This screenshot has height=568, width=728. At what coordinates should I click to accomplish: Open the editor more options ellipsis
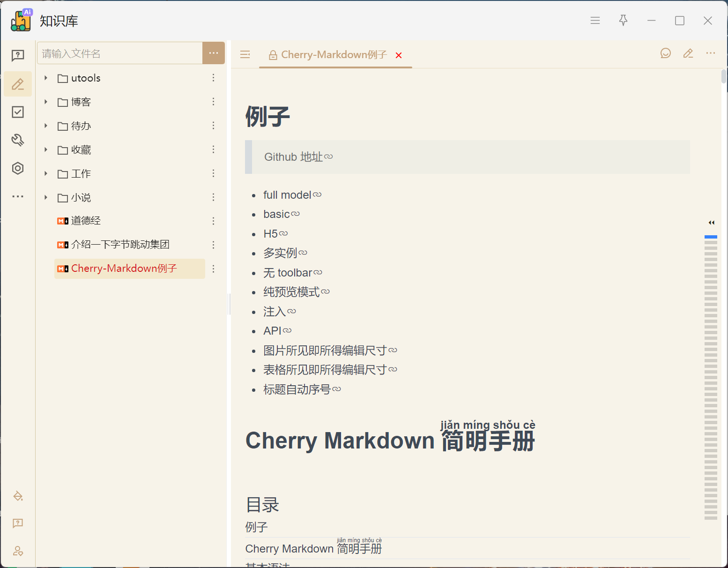pos(711,53)
